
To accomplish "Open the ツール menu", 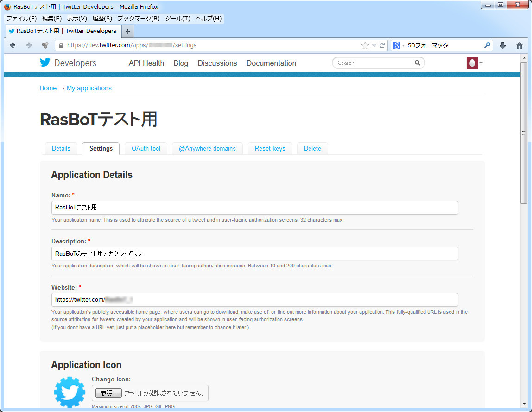I will tap(178, 19).
